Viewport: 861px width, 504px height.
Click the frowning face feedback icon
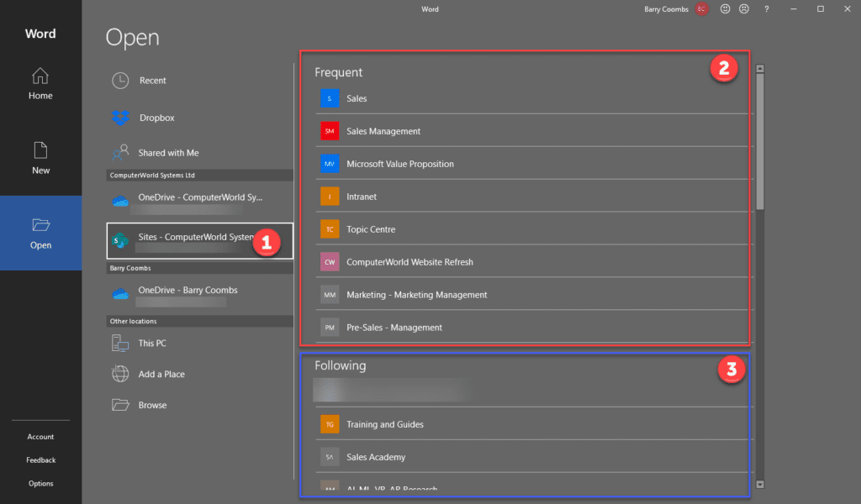[x=744, y=8]
